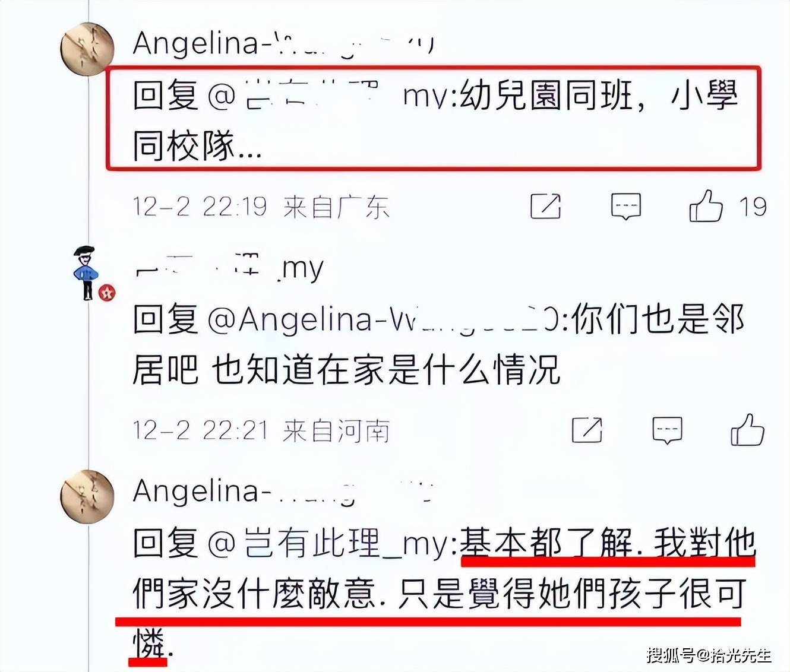Open Angelina username on bottom comment
The height and width of the screenshot is (672, 790).
(x=283, y=492)
